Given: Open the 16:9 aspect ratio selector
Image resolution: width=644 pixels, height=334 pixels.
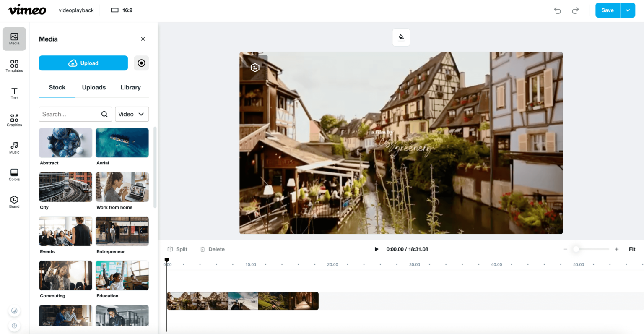Looking at the screenshot, I should tap(122, 10).
